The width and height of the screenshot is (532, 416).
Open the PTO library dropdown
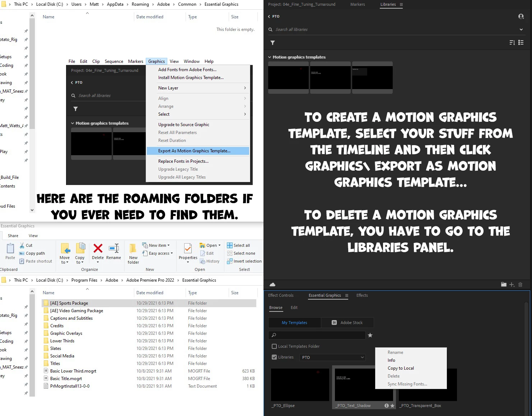tap(332, 357)
